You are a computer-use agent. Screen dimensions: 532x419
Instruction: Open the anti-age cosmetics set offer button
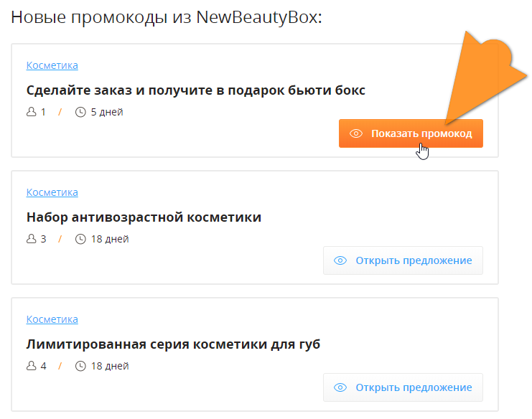tap(403, 260)
